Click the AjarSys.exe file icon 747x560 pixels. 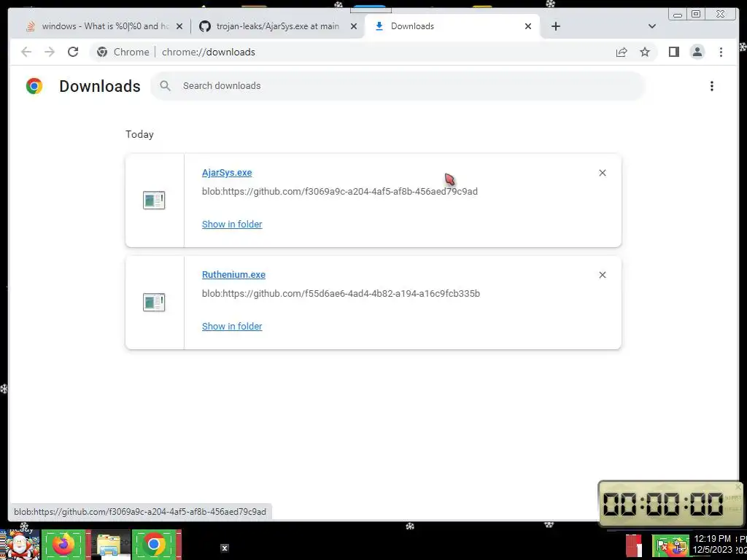pyautogui.click(x=154, y=201)
